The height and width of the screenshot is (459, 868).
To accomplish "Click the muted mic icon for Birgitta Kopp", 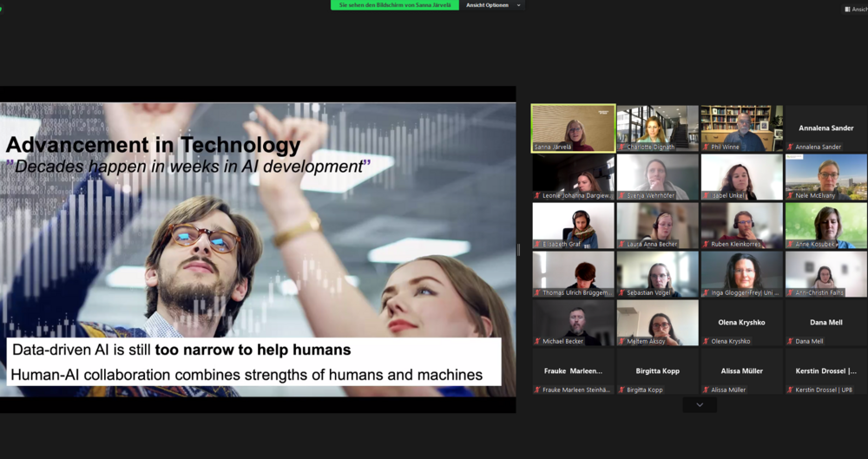I will pyautogui.click(x=621, y=390).
